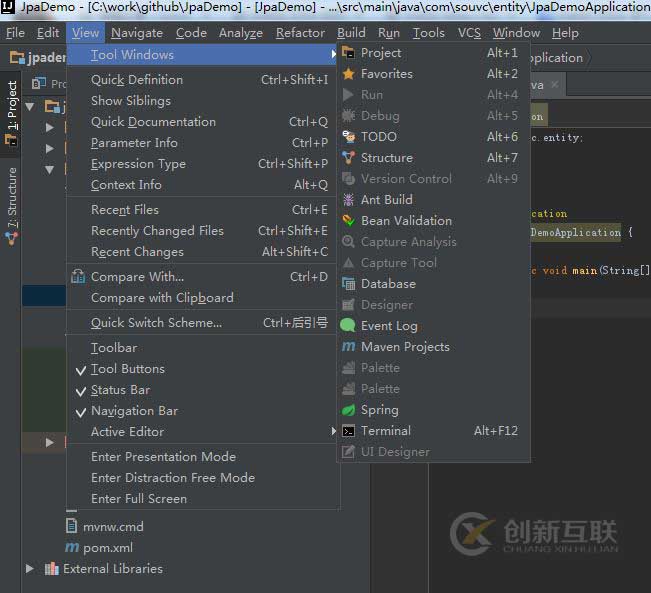Image resolution: width=651 pixels, height=593 pixels.
Task: Choose Compare with Clipboard
Action: coord(203,298)
